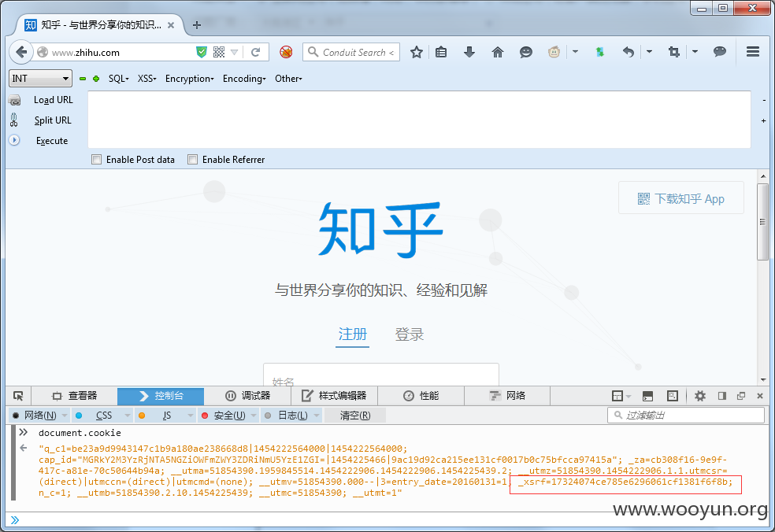This screenshot has height=532, width=775.
Task: Open address bar history dropdown arrow
Action: coord(234,52)
